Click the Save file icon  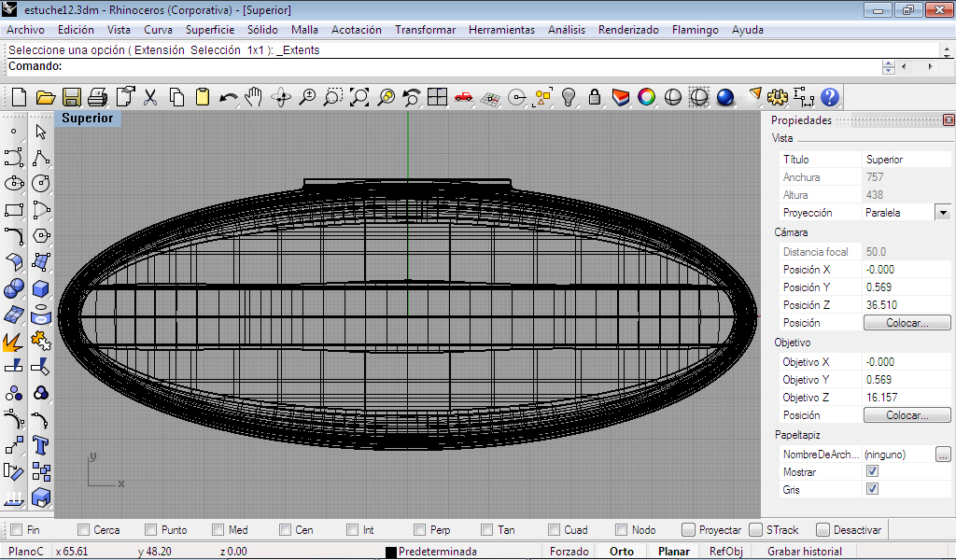pyautogui.click(x=72, y=97)
